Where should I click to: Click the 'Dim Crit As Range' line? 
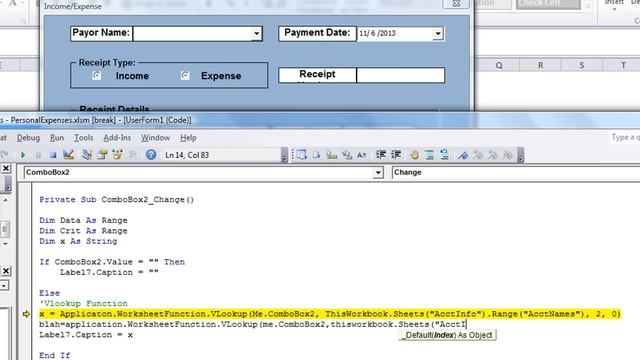coord(83,231)
